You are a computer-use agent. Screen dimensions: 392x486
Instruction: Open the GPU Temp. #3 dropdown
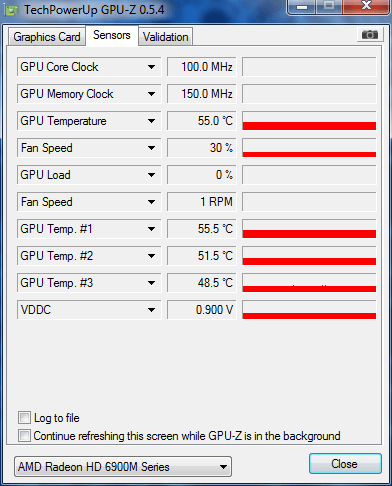click(x=151, y=283)
